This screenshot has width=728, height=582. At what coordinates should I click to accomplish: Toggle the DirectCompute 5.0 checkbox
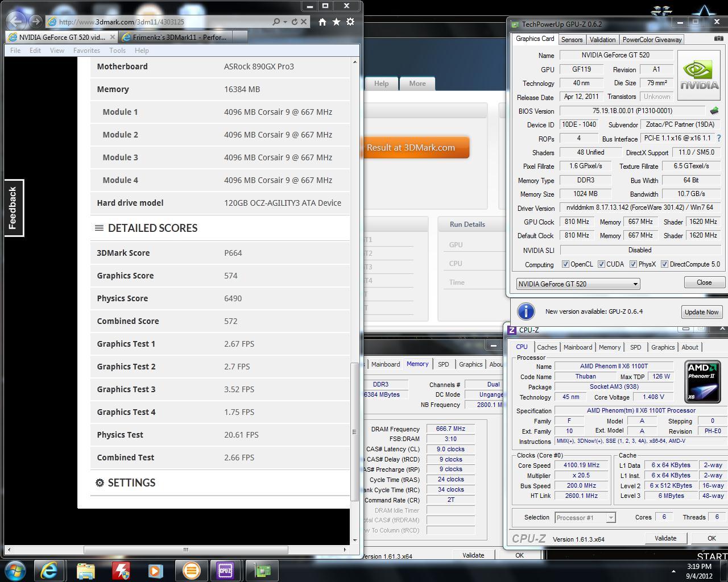[664, 264]
